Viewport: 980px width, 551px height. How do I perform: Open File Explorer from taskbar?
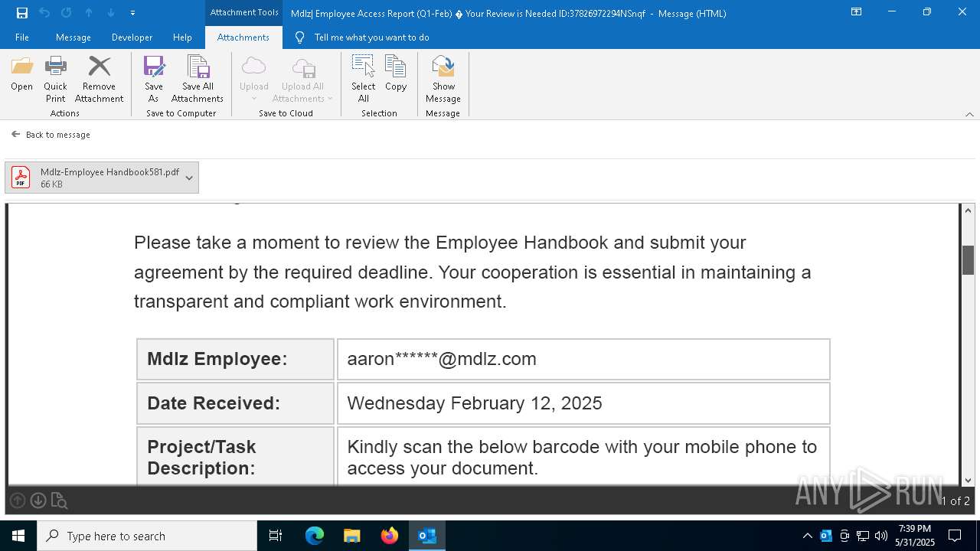352,536
